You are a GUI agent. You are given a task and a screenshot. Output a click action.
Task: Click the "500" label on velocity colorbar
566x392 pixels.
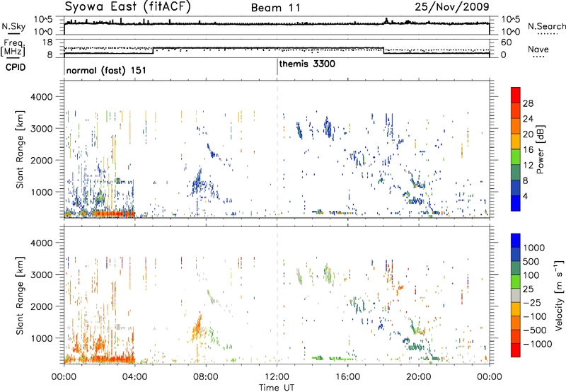point(531,262)
